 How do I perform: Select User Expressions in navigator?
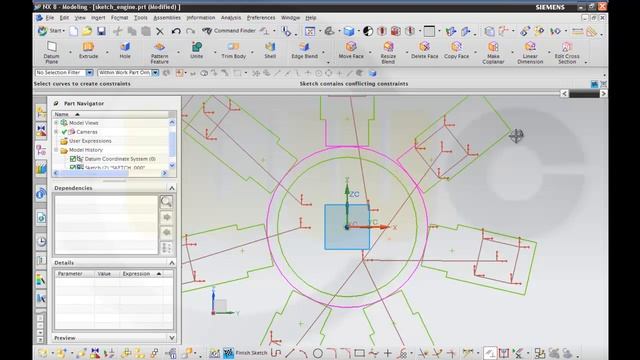pyautogui.click(x=90, y=141)
